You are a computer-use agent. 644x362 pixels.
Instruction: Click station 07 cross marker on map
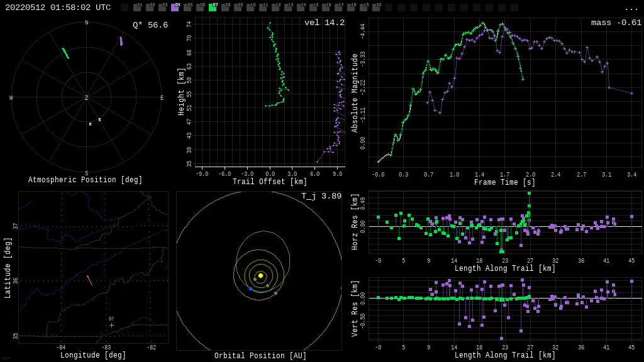[x=111, y=325]
